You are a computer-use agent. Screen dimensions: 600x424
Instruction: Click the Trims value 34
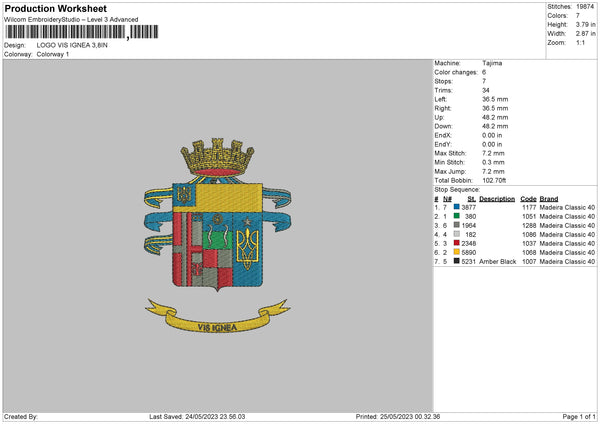pos(486,90)
